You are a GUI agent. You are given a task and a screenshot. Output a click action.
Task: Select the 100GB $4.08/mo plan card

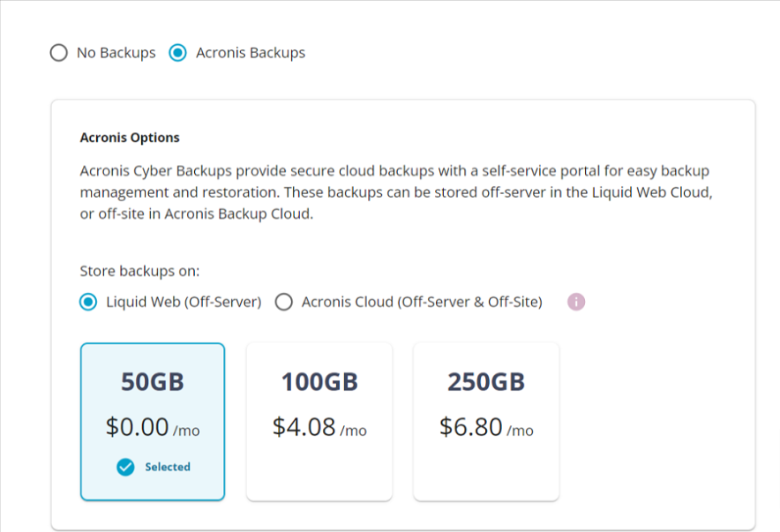click(x=319, y=422)
